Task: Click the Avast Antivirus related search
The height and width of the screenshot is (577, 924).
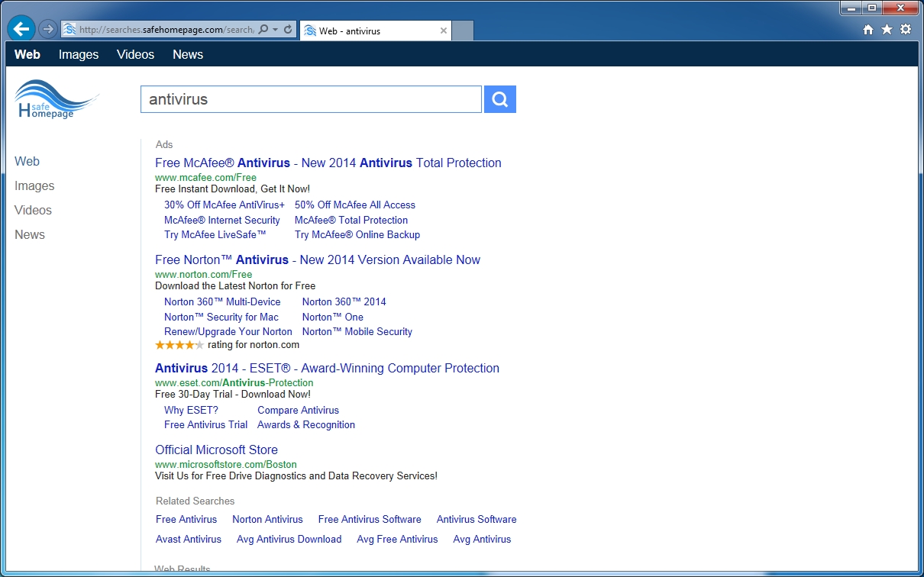Action: (188, 539)
